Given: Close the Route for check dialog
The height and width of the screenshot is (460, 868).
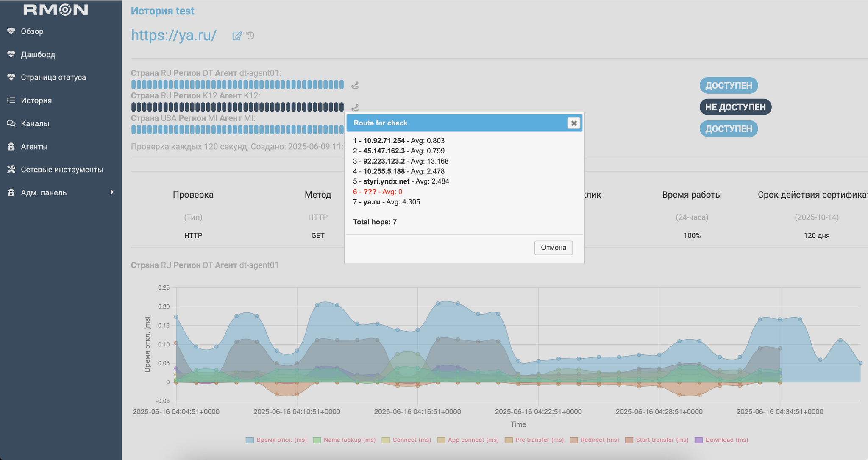Looking at the screenshot, I should (x=574, y=123).
